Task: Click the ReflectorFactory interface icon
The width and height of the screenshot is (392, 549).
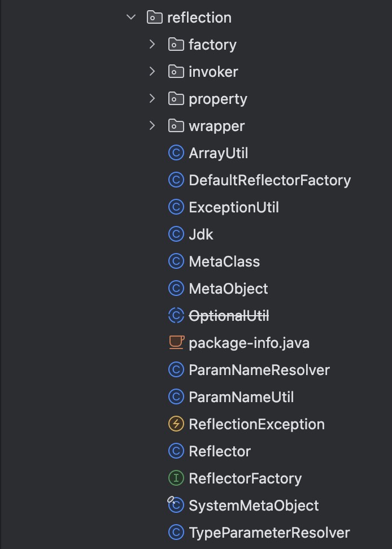Action: [x=176, y=478]
